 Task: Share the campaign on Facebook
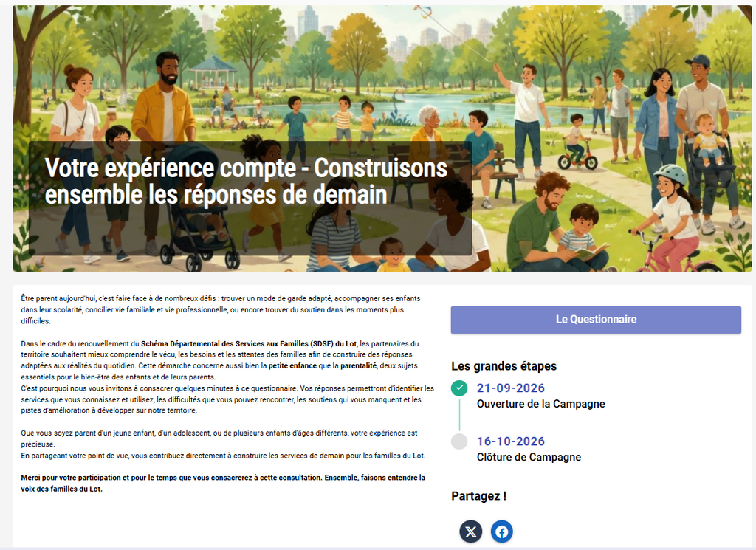point(502,532)
